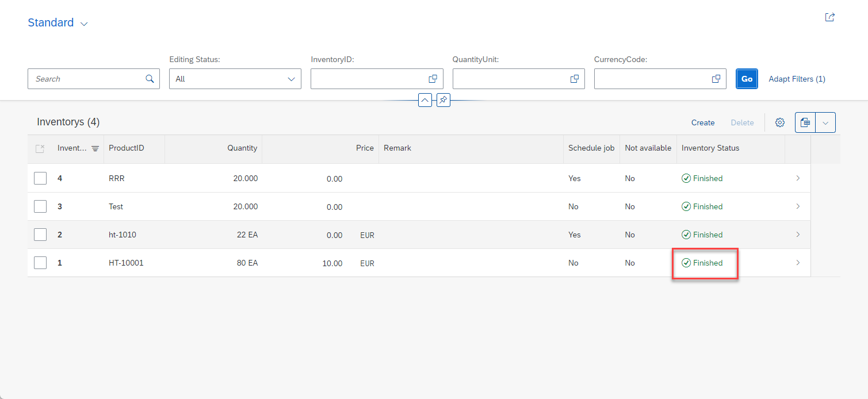Click the Delete button
Viewport: 868px width, 399px height.
[x=742, y=122]
